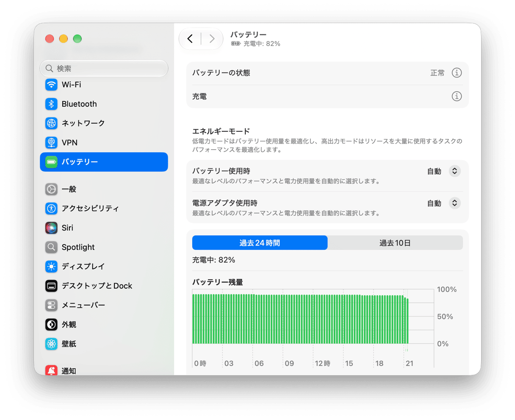515x420 pixels.
Task: Click the デスクトップとDock icon
Action: pos(51,286)
